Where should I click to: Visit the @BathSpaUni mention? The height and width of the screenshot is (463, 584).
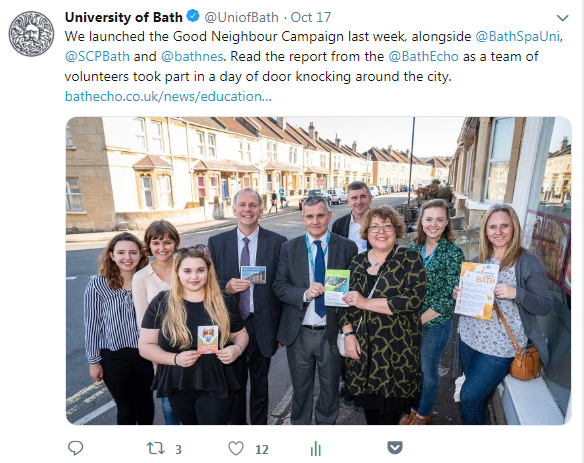518,37
